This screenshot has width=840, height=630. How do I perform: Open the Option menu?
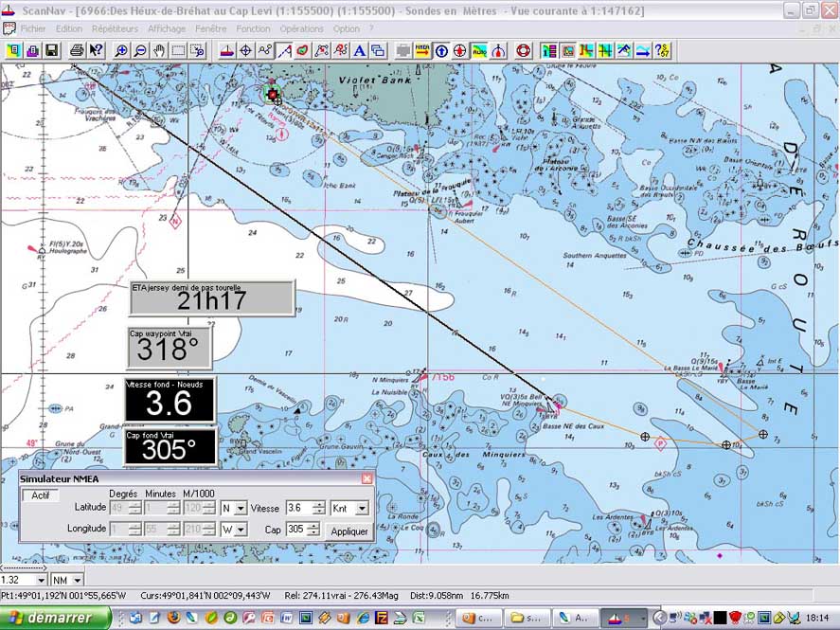pyautogui.click(x=346, y=29)
